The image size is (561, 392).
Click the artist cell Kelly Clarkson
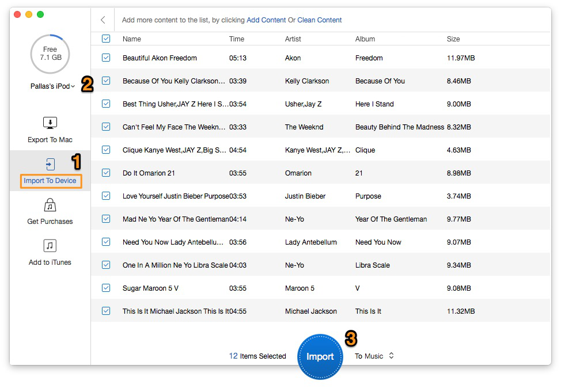[x=307, y=81]
